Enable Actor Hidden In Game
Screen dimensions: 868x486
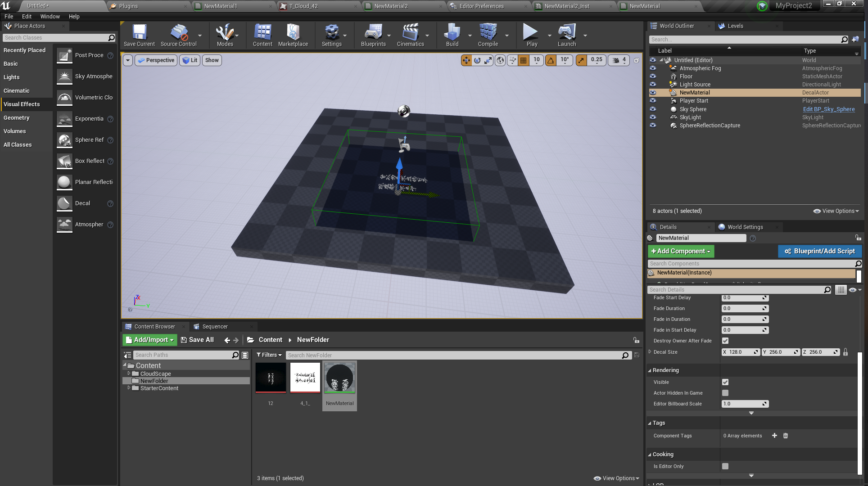(x=725, y=393)
